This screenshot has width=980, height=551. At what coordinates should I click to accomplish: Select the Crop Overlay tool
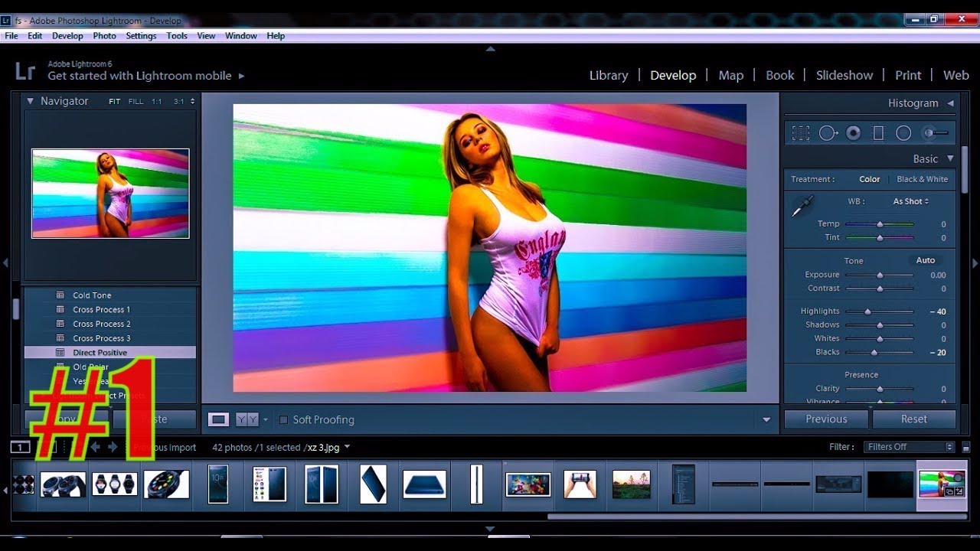(801, 133)
